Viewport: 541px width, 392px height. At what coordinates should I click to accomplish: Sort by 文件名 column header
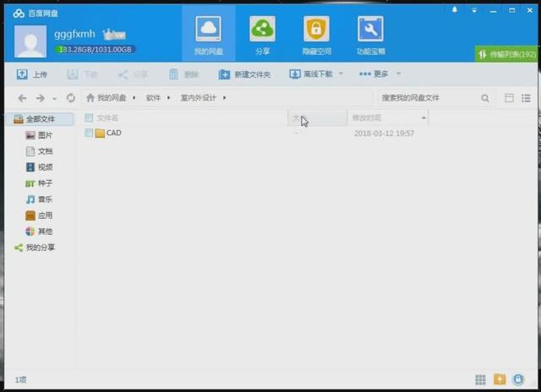pyautogui.click(x=107, y=118)
